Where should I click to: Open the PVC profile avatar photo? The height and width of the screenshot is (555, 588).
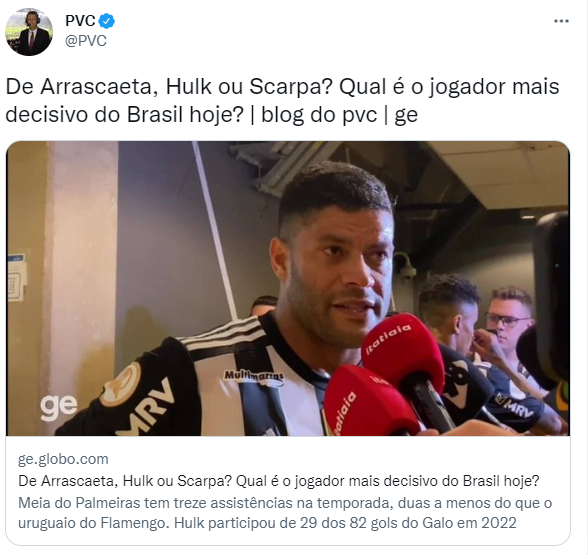pos(29,32)
